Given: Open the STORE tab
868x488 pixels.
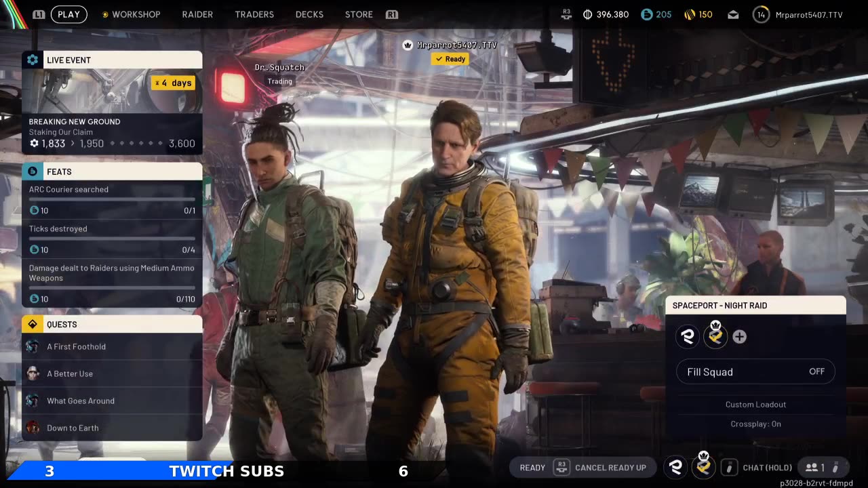Looking at the screenshot, I should coord(359,14).
